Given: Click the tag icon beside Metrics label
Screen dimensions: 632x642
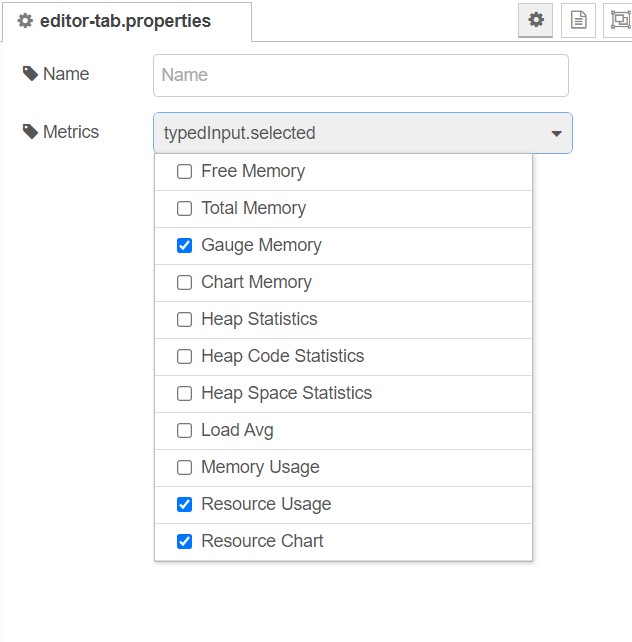Looking at the screenshot, I should point(30,132).
